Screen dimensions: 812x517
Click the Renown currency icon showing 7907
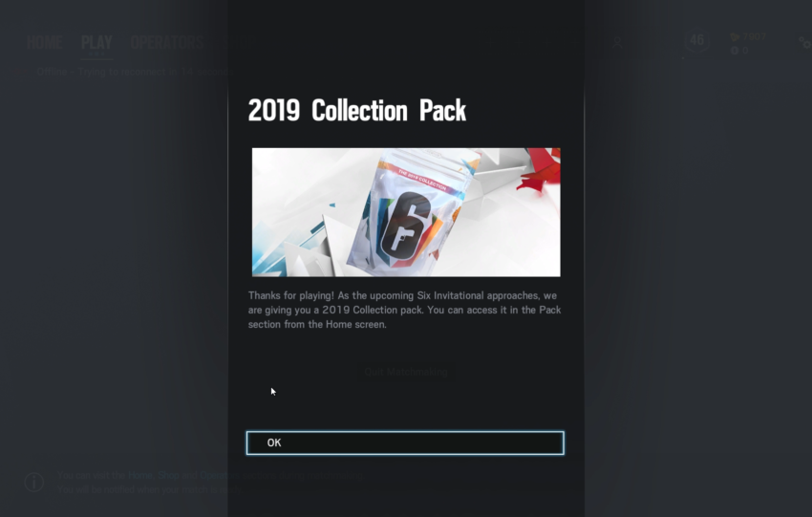pos(735,36)
